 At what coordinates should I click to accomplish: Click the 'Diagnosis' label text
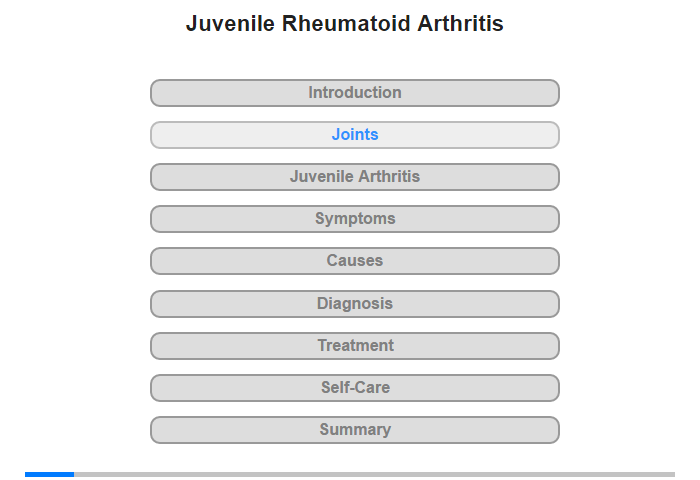355,304
